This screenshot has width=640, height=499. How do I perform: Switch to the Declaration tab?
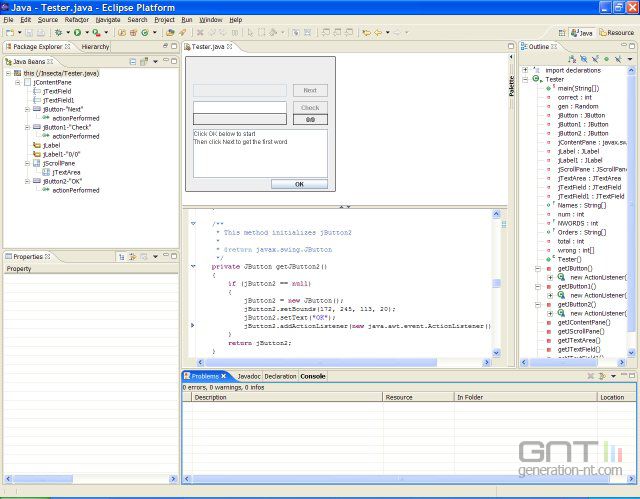point(280,376)
